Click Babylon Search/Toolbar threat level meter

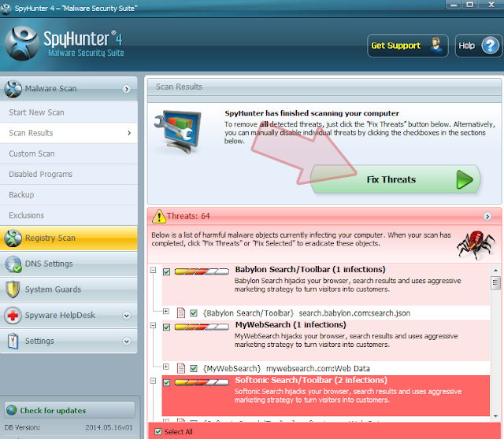coord(202,271)
